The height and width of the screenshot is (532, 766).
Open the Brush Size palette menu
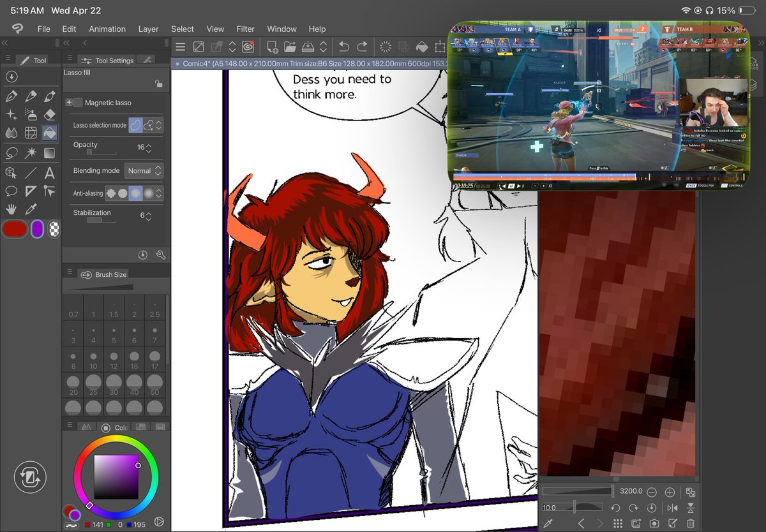(x=69, y=272)
